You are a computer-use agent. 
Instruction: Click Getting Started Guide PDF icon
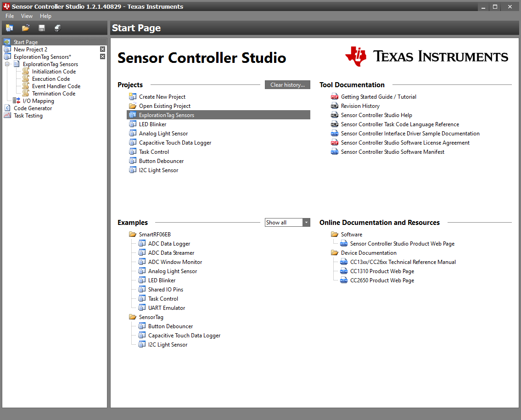[x=335, y=97]
